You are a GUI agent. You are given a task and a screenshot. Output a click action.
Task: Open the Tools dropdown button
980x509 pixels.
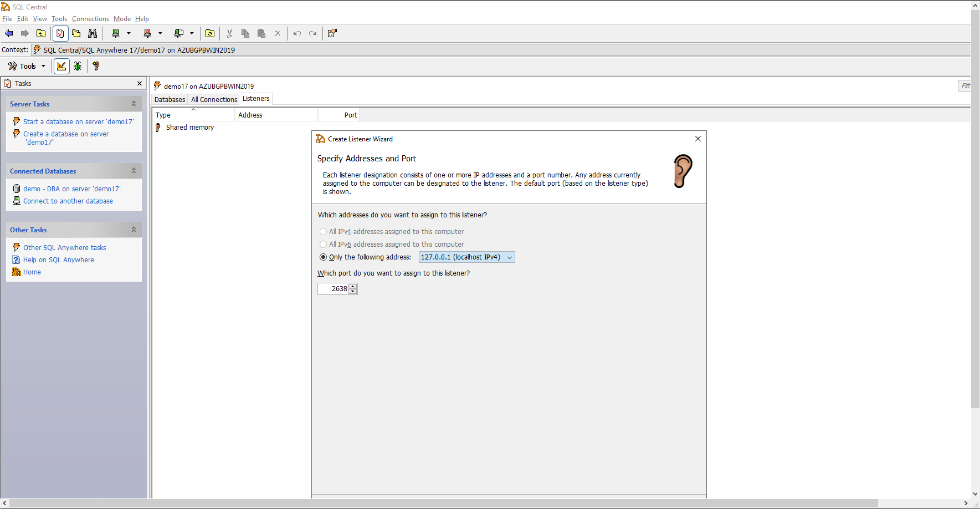pos(27,66)
